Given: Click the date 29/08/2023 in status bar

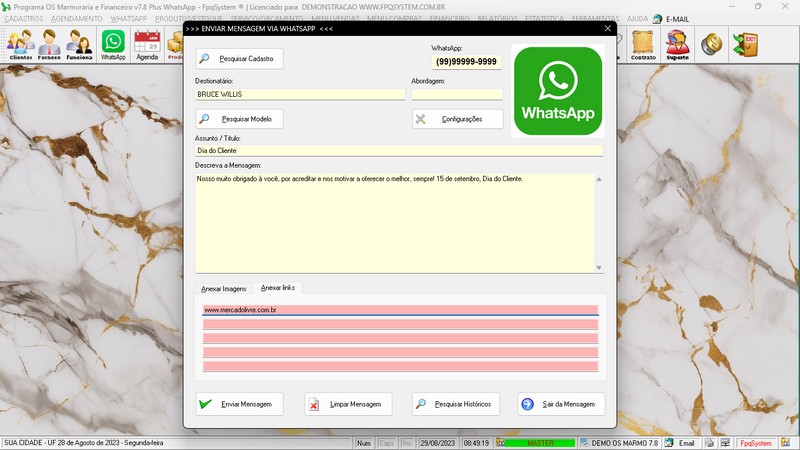Looking at the screenshot, I should [437, 443].
